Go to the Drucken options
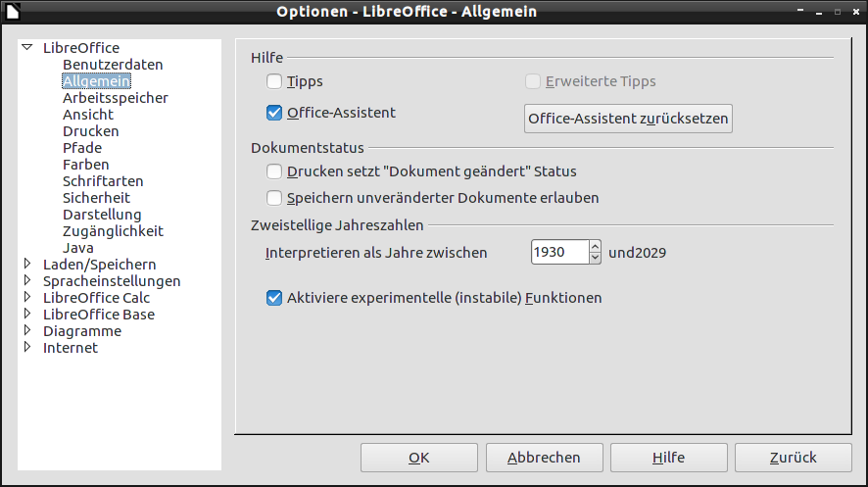 91,131
